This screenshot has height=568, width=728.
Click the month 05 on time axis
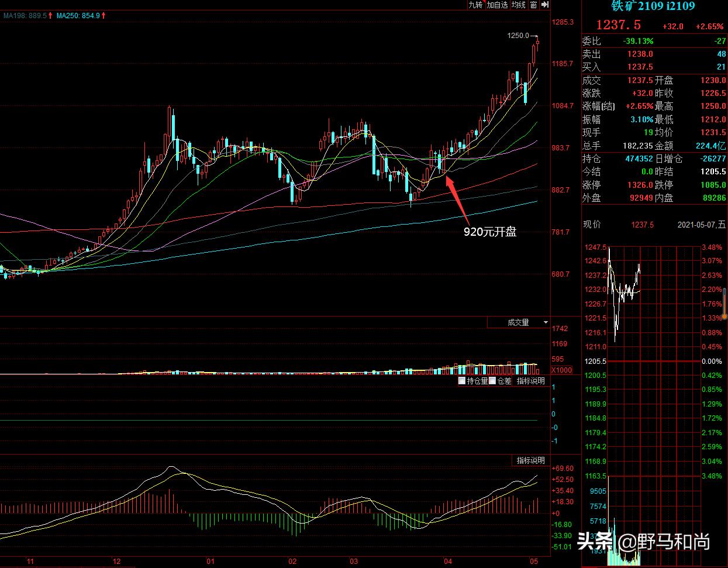tap(534, 562)
